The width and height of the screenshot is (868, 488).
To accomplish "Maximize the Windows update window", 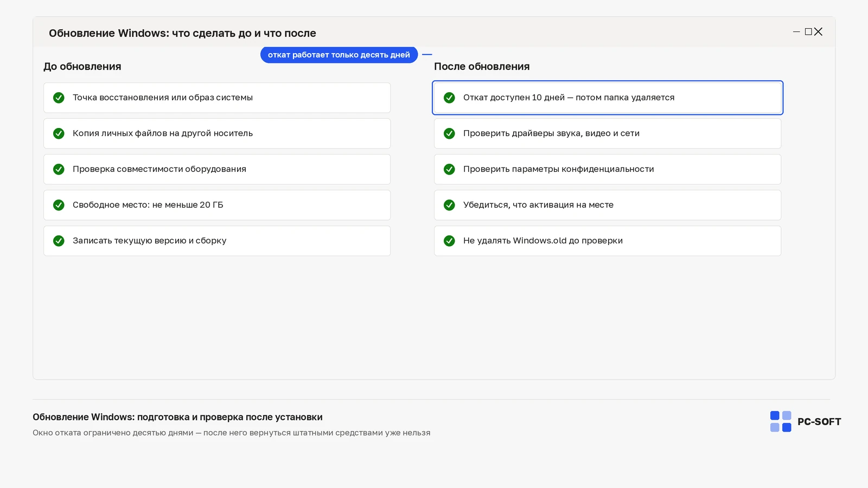I will pyautogui.click(x=808, y=32).
